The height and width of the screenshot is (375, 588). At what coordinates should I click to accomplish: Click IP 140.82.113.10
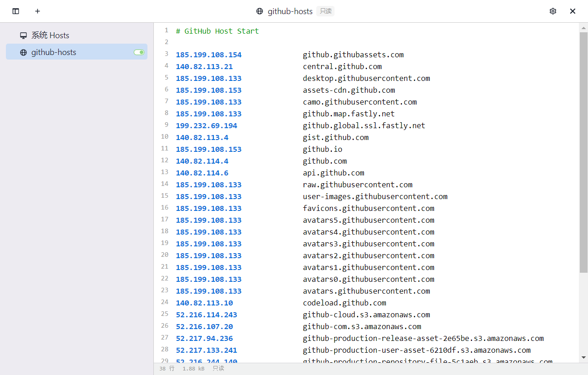(204, 303)
